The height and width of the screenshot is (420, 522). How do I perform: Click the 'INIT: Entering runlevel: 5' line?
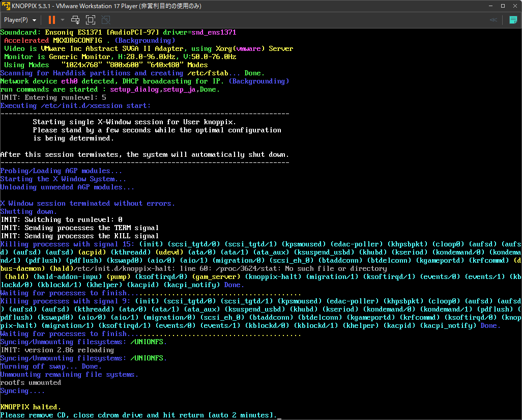[53, 98]
